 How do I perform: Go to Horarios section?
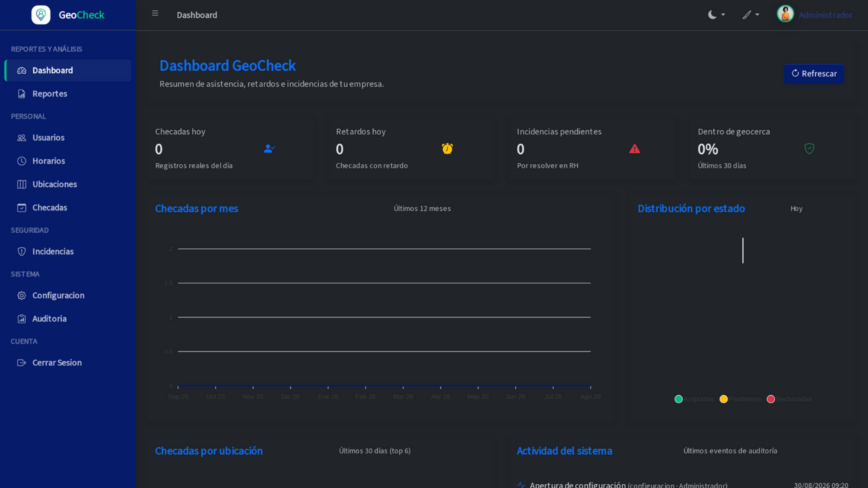pyautogui.click(x=68, y=161)
